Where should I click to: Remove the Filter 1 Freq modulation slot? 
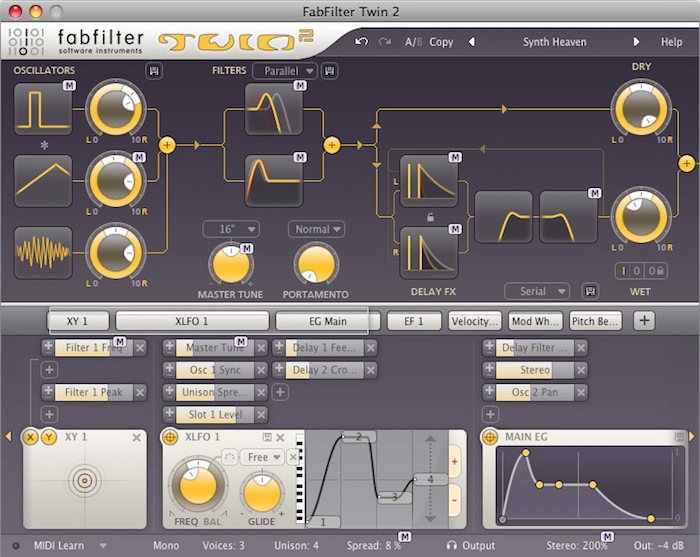(140, 348)
